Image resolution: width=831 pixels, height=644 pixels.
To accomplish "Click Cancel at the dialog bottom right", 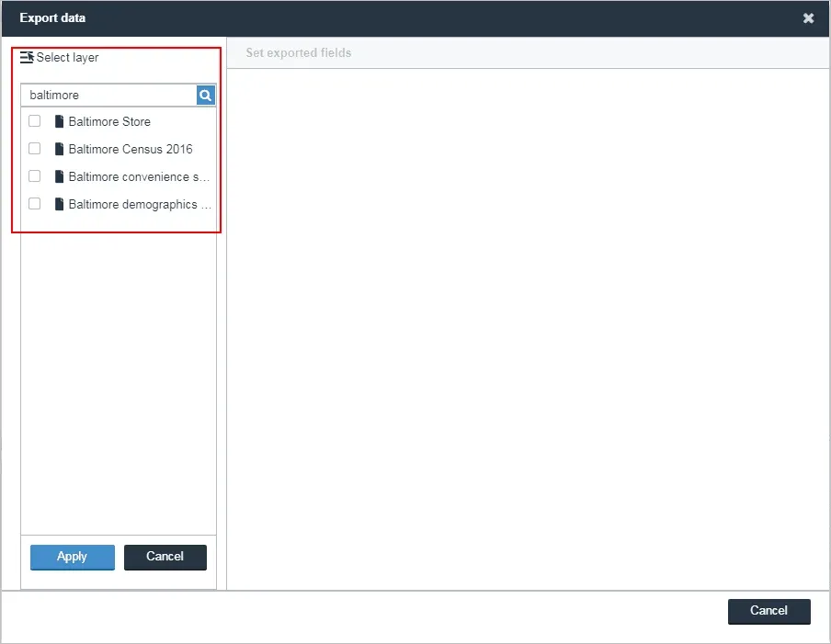I will [x=769, y=611].
